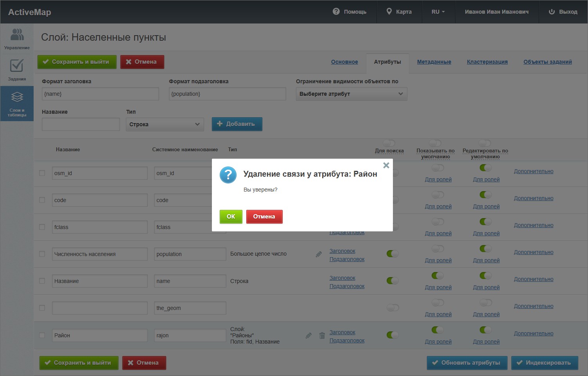Tick the checkbox for osm_id row
The image size is (588, 376).
pyautogui.click(x=42, y=173)
